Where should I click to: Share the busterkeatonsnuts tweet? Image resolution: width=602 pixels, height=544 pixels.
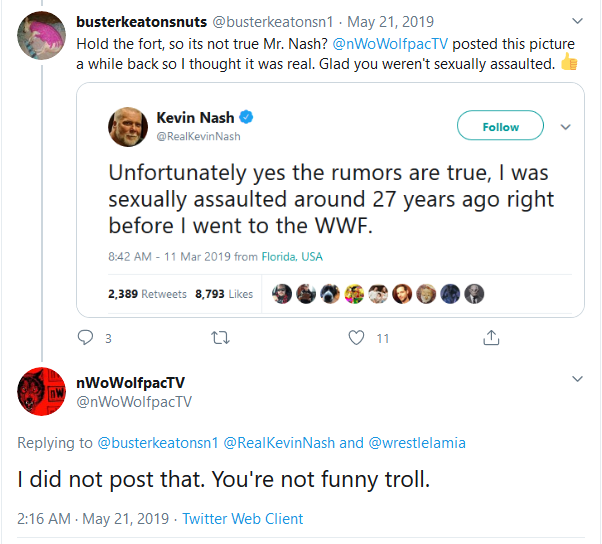(491, 338)
